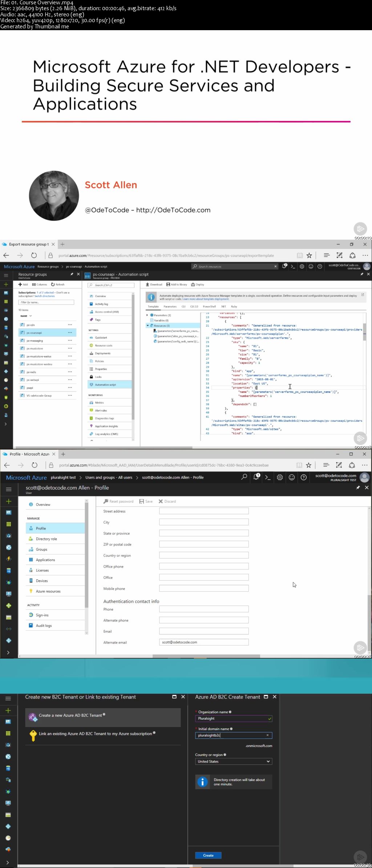Open Locks menu item
The height and width of the screenshot is (868, 372).
click(x=109, y=377)
